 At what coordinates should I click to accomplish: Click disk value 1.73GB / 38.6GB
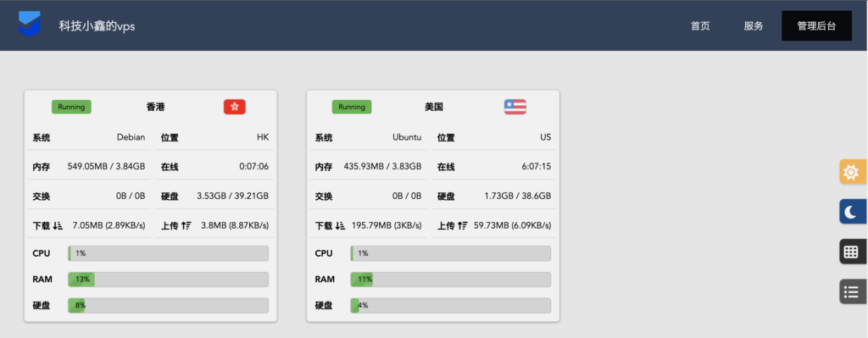[x=518, y=196]
